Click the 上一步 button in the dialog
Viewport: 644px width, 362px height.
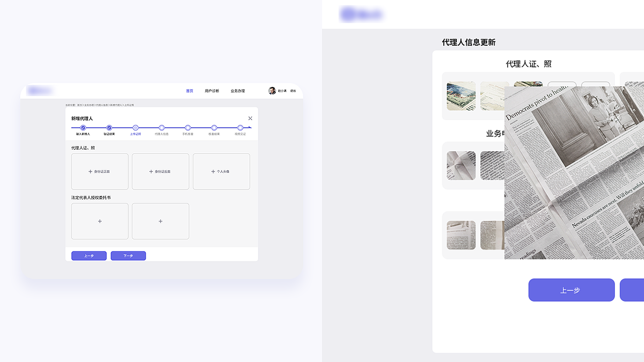(89, 255)
